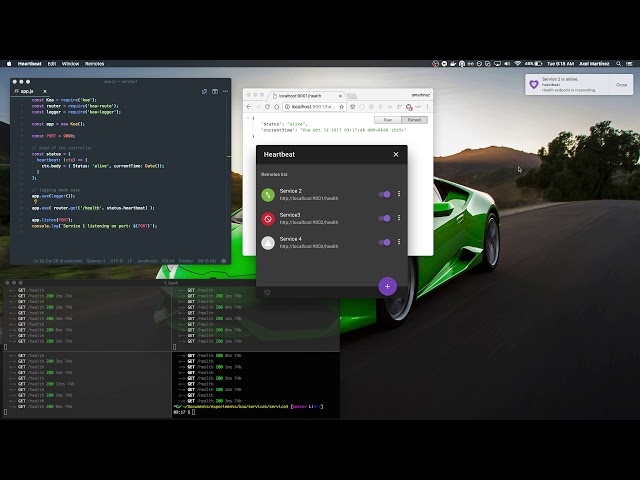Open the more options menu for Service 4
640x480 pixels.
pyautogui.click(x=399, y=242)
